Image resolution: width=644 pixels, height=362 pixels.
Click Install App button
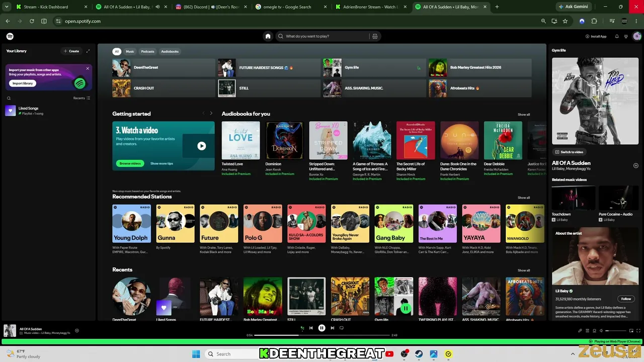pyautogui.click(x=596, y=36)
